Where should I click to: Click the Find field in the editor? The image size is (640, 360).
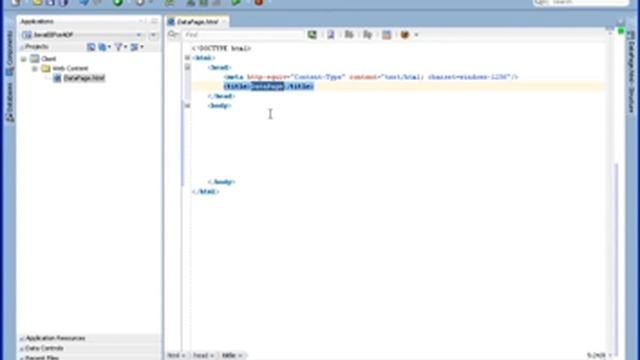pyautogui.click(x=243, y=35)
